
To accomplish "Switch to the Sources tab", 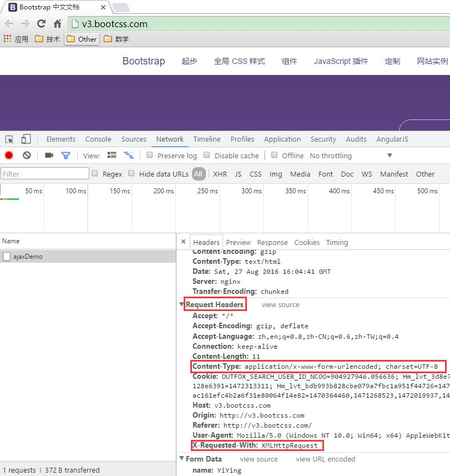I will tap(134, 139).
